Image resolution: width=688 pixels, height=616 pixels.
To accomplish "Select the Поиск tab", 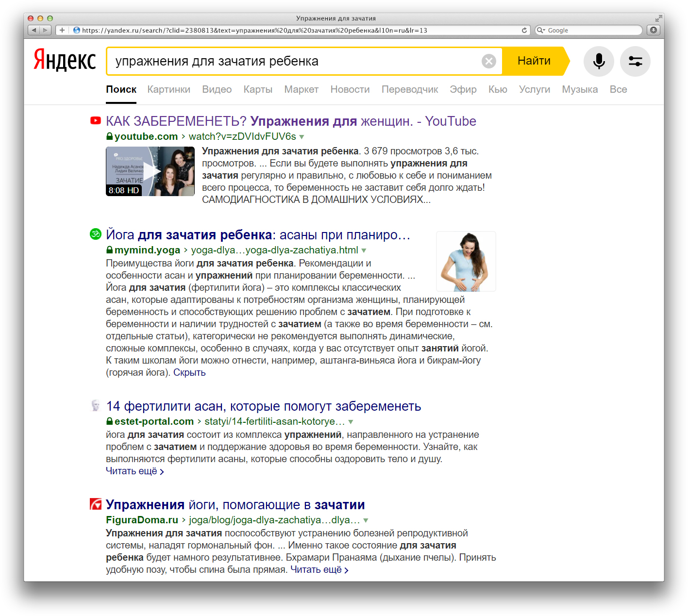I will 121,89.
